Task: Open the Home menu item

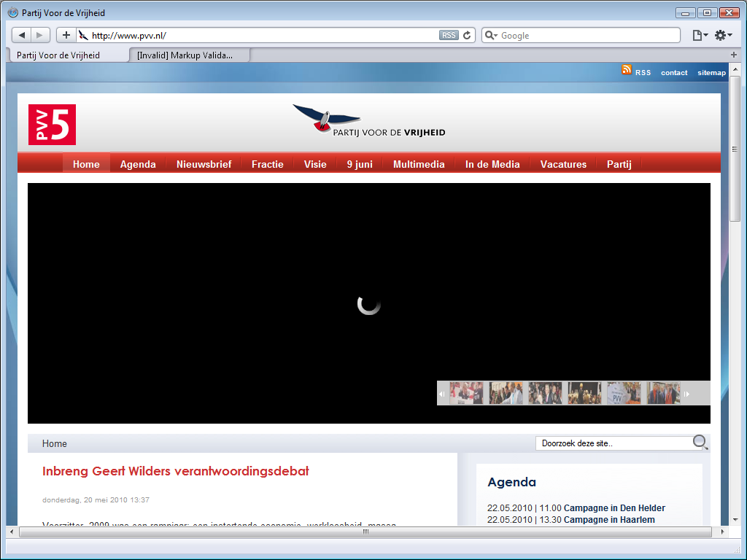Action: [86, 164]
